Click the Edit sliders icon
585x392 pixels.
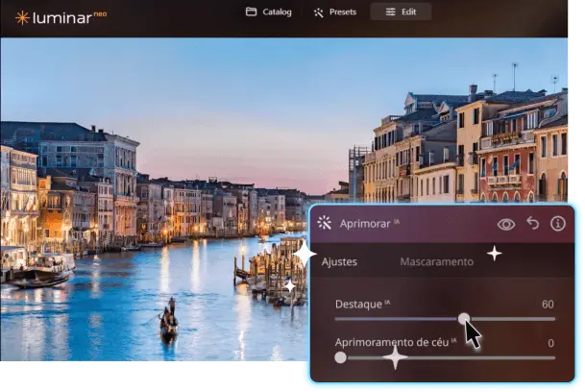click(x=390, y=12)
